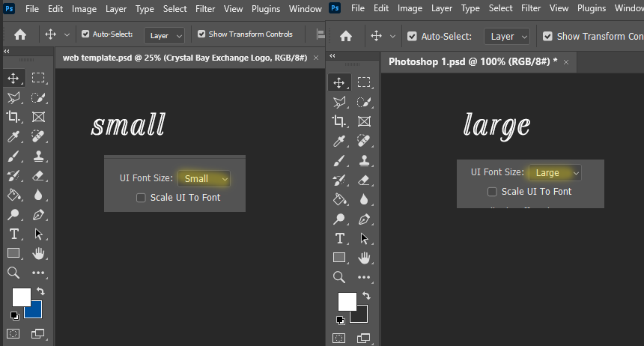Select the Crop tool in right window
Image resolution: width=644 pixels, height=346 pixels.
pyautogui.click(x=338, y=121)
